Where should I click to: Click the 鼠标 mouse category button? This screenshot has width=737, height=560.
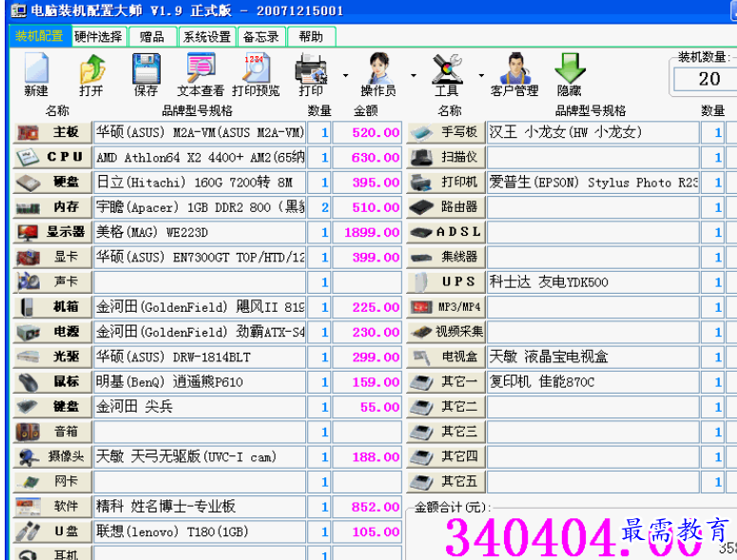click(x=52, y=381)
